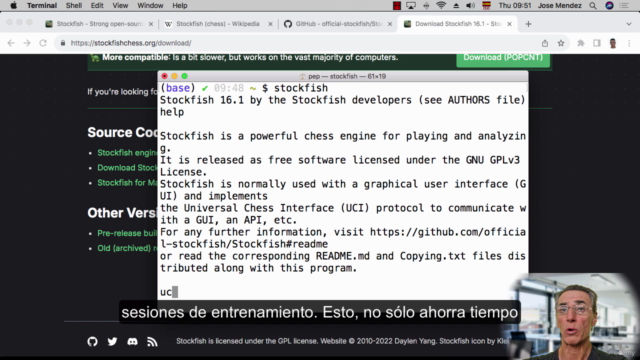The width and height of the screenshot is (640, 360).
Task: Go forward in the browser
Action: [27, 43]
